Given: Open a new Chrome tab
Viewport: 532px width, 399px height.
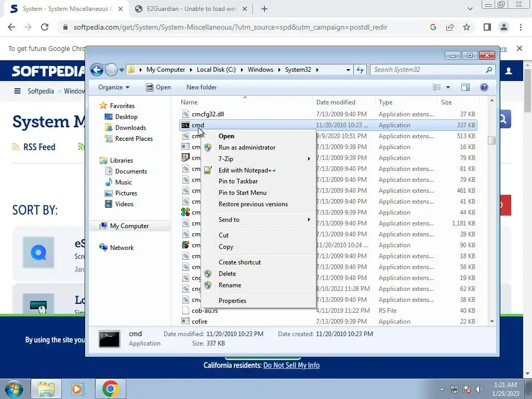Looking at the screenshot, I should pyautogui.click(x=264, y=9).
